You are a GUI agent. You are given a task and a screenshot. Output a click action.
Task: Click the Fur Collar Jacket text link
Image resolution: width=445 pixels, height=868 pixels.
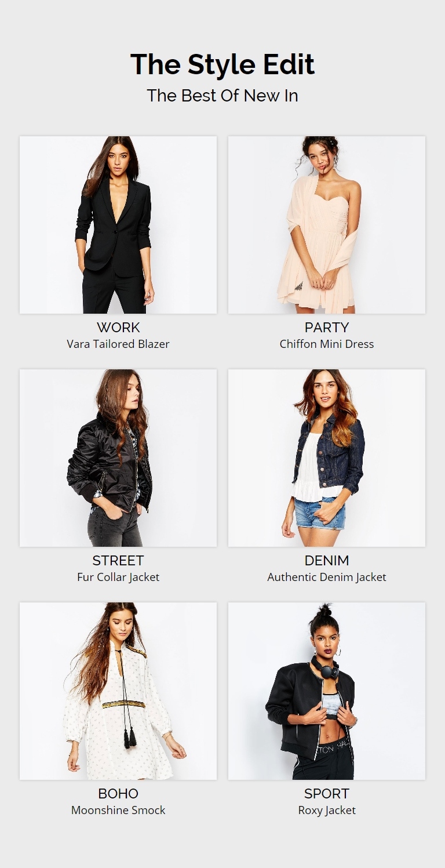point(118,577)
